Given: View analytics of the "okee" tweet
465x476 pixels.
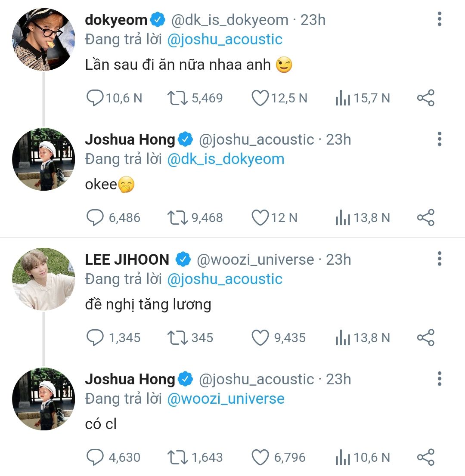Looking at the screenshot, I should pos(343,218).
